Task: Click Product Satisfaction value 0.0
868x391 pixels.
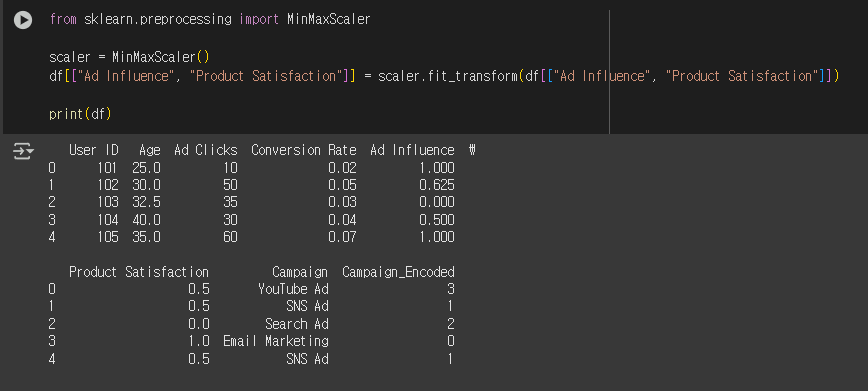Action: point(199,324)
